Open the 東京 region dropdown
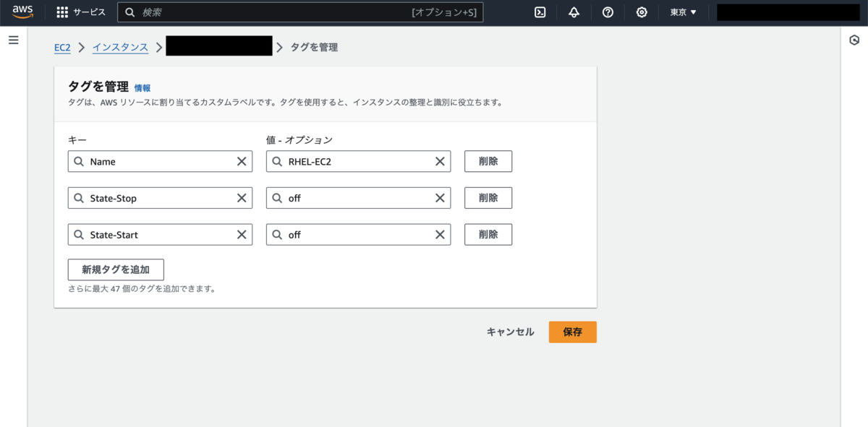Image resolution: width=868 pixels, height=427 pixels. (x=684, y=12)
